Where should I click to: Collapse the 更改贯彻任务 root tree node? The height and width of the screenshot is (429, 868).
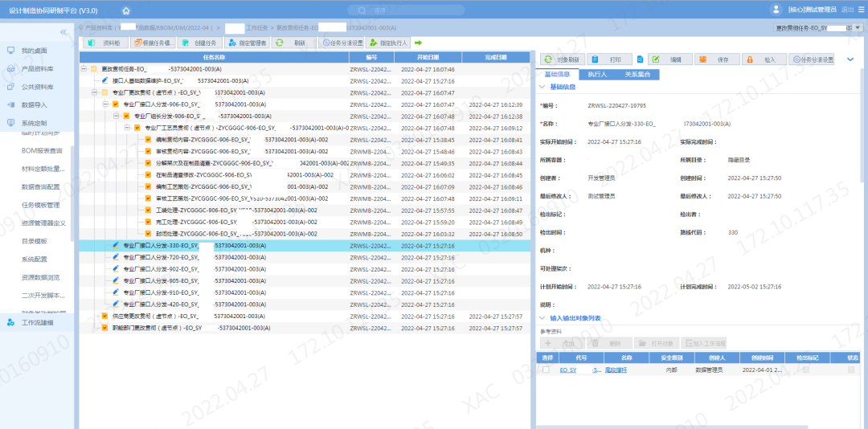[x=84, y=70]
